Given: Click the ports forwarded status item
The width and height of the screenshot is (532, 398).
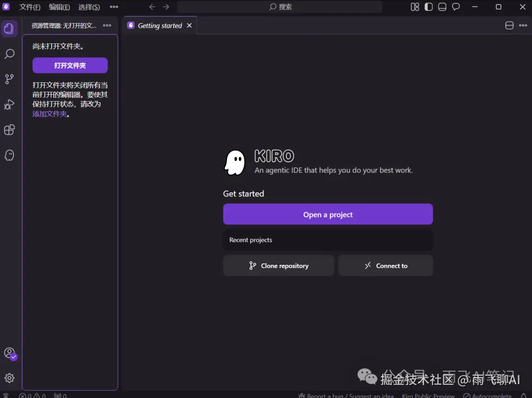Looking at the screenshot, I should (x=61, y=396).
